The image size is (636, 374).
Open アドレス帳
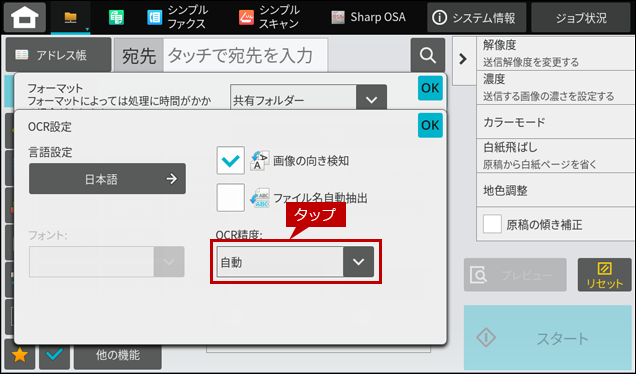(x=58, y=55)
